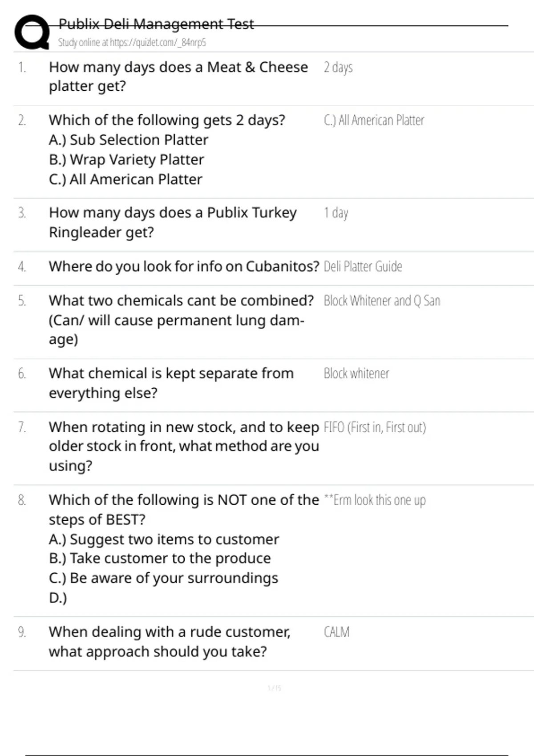
Task: Click the page number indicator 1/15
Action: point(274,688)
